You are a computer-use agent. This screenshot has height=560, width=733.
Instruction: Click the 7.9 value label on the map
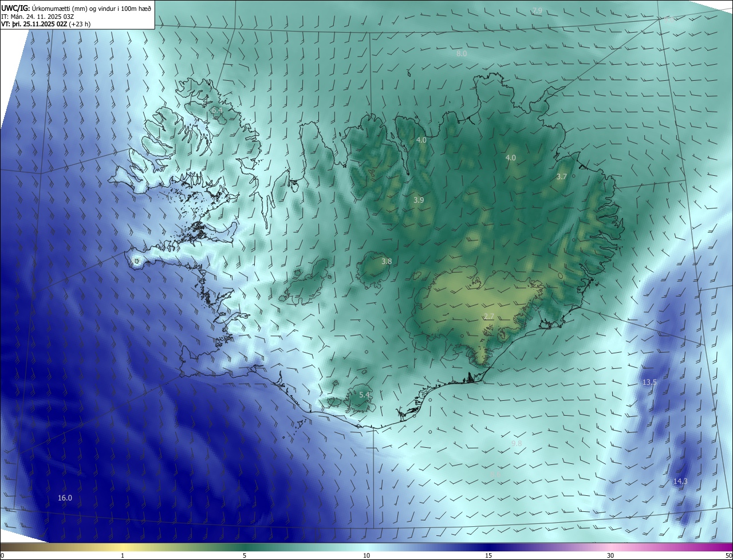[x=537, y=11]
